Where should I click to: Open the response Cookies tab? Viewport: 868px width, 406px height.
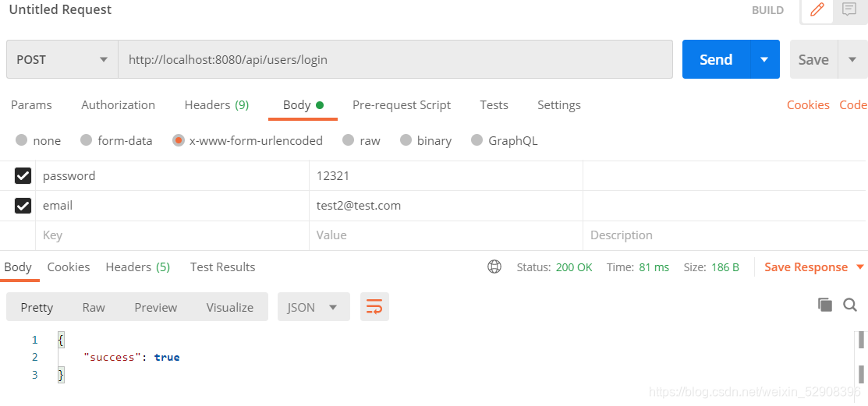tap(69, 267)
